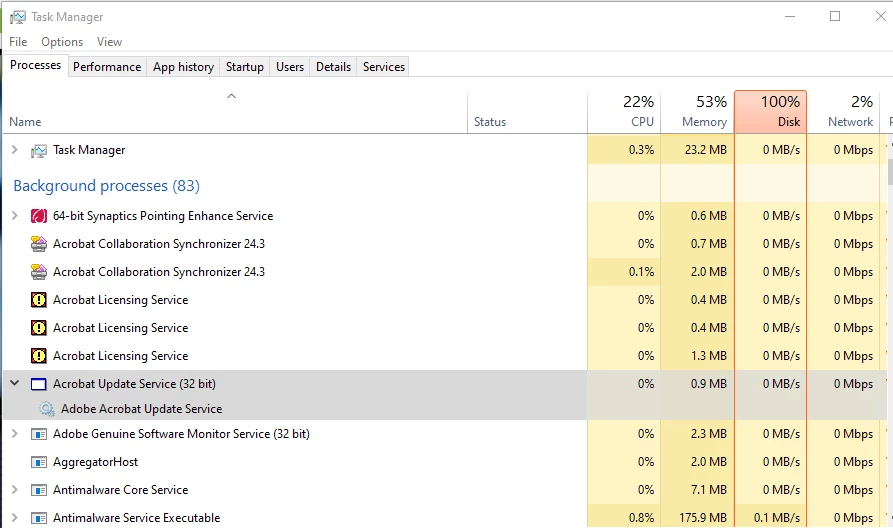Click the 0.8% CPU value
This screenshot has width=893, height=528.
[x=641, y=518]
